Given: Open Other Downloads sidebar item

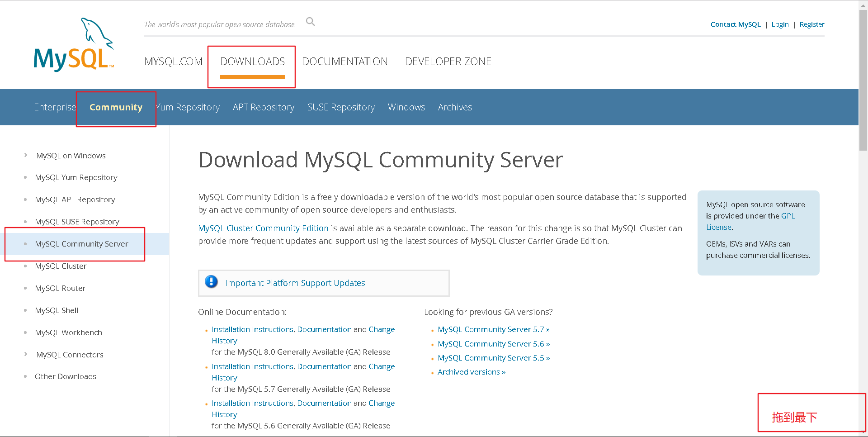Looking at the screenshot, I should [x=66, y=376].
